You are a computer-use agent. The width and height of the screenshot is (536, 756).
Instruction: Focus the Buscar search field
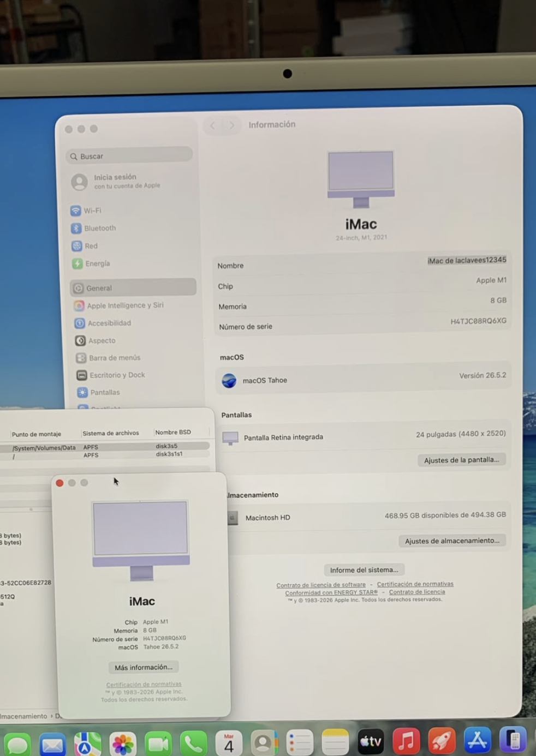tap(129, 155)
